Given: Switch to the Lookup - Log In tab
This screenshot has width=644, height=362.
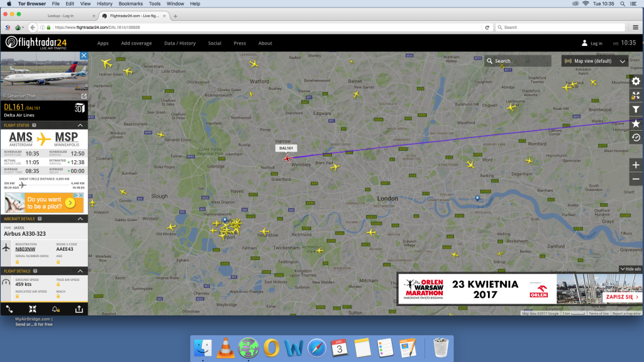Looking at the screenshot, I should (x=61, y=16).
